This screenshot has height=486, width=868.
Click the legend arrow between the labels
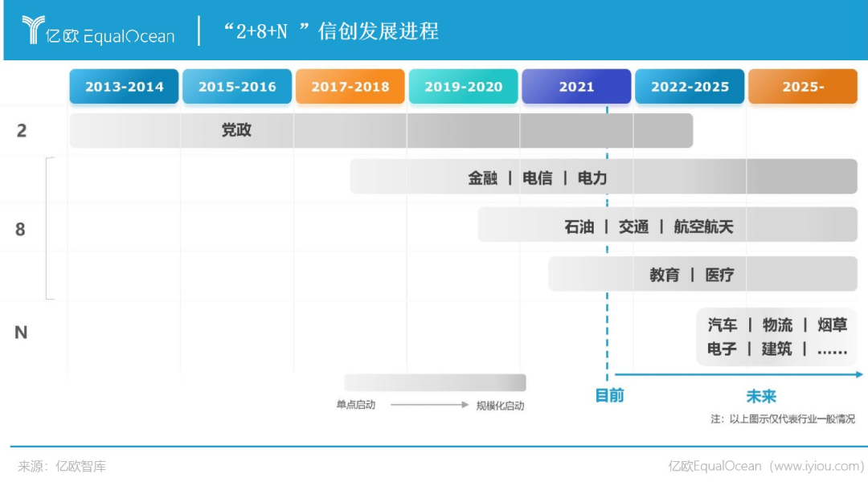pyautogui.click(x=429, y=405)
